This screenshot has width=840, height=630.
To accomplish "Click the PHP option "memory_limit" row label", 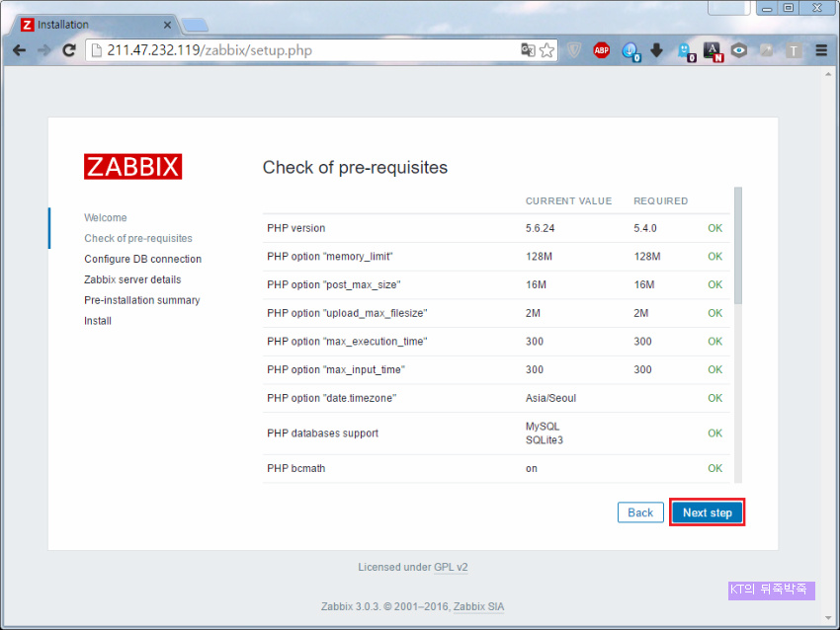I will point(330,257).
